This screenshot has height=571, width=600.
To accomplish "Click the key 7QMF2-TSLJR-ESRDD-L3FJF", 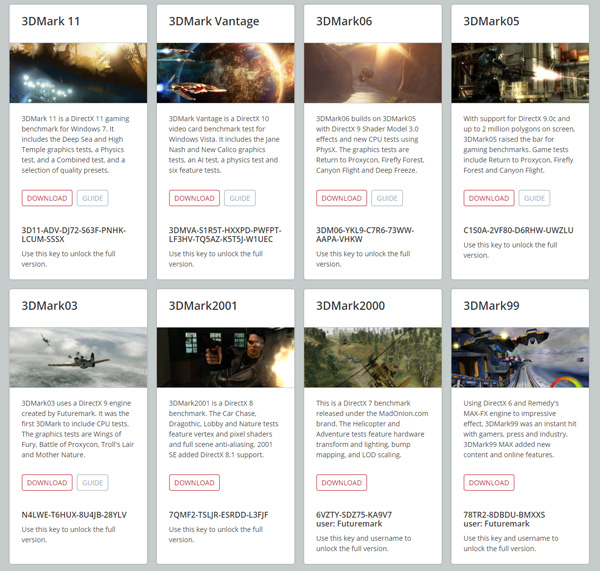I will pos(218,515).
